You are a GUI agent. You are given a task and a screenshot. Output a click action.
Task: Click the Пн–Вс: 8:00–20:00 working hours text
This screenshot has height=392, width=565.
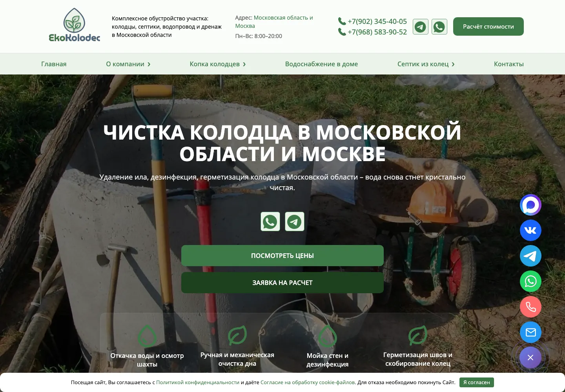(x=259, y=36)
